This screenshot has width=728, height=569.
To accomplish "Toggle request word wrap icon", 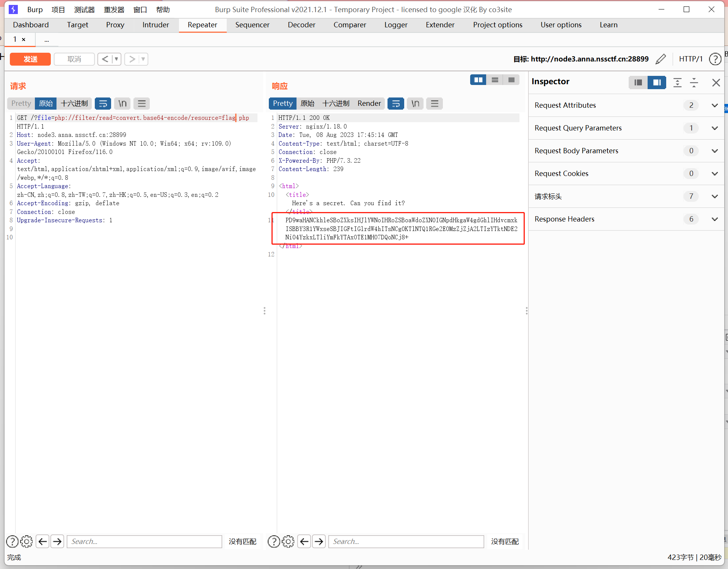I will click(x=103, y=104).
